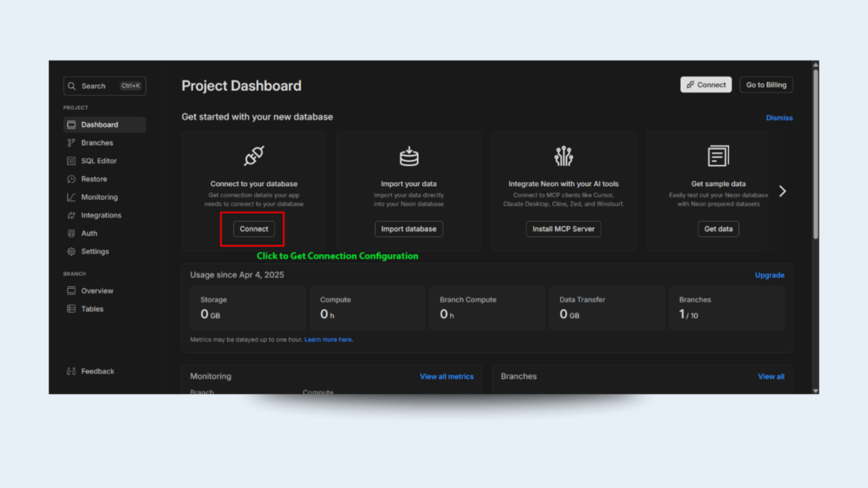Open Monitoring in the sidebar
The height and width of the screenshot is (488, 868).
tap(98, 197)
